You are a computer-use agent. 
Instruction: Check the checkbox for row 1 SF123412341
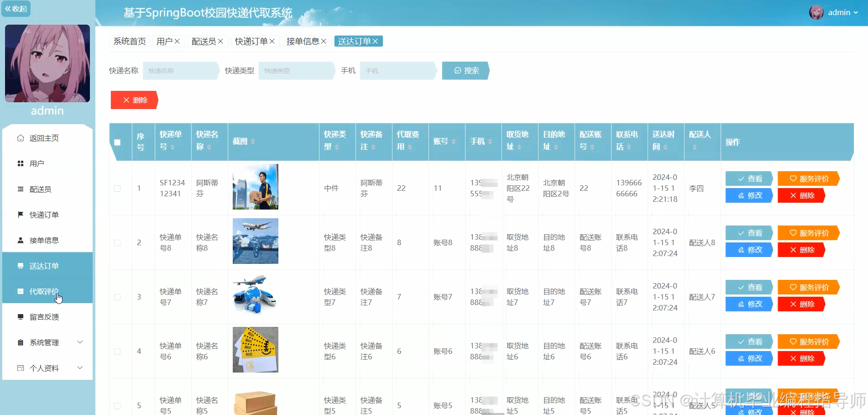118,188
